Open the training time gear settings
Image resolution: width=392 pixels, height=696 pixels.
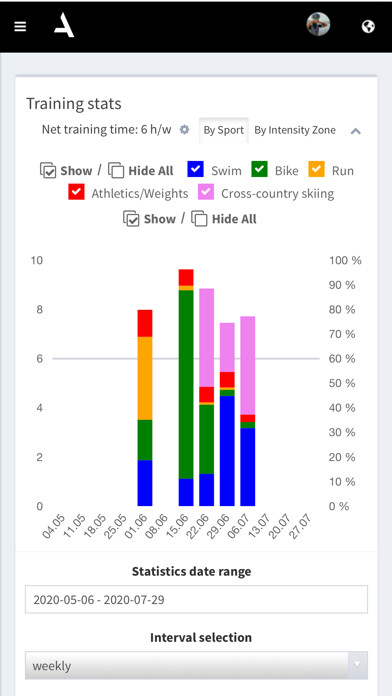[184, 130]
